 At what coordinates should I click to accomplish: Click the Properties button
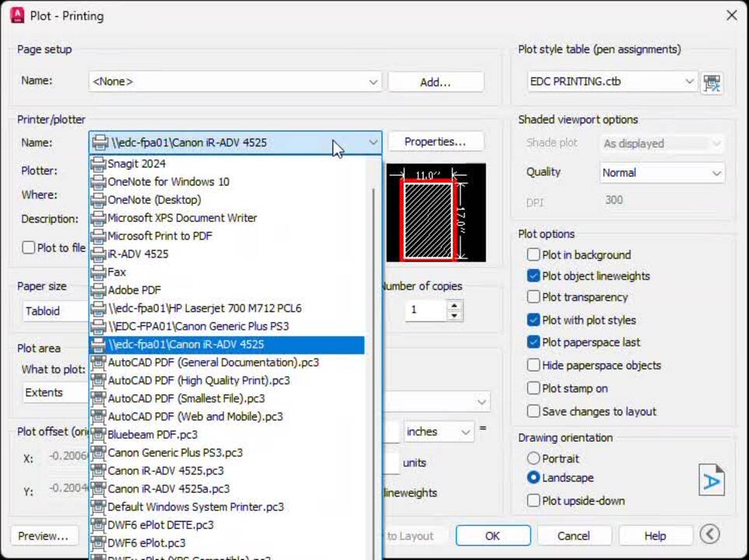[435, 142]
